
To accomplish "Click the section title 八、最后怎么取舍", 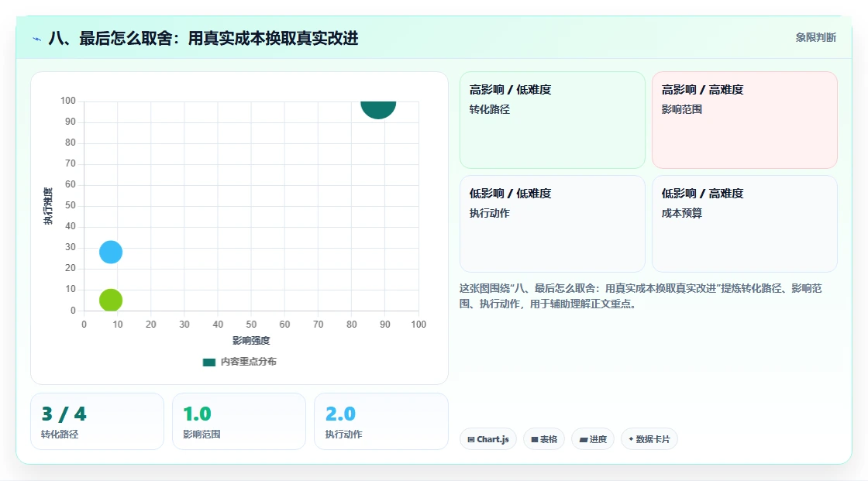I will pos(203,38).
